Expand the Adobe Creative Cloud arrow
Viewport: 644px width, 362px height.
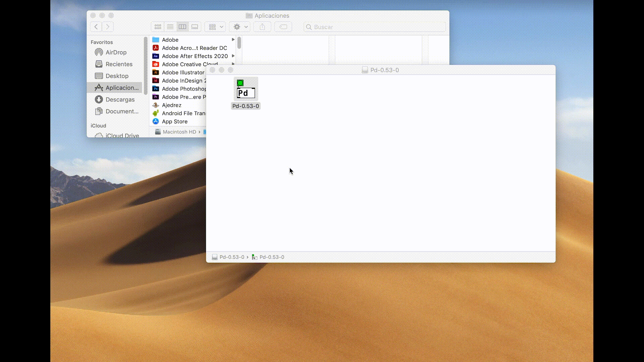coord(233,64)
